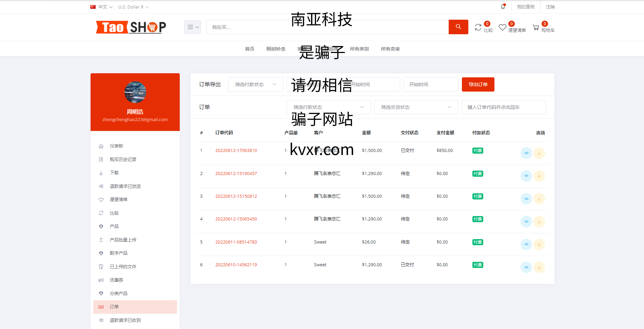View order 20220611-08514783 with eye icon

(x=526, y=245)
